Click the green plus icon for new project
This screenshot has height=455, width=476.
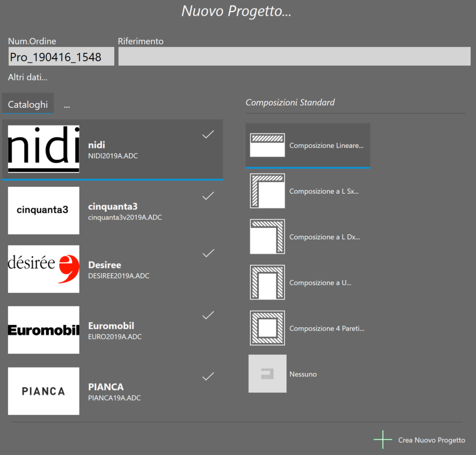pos(383,439)
